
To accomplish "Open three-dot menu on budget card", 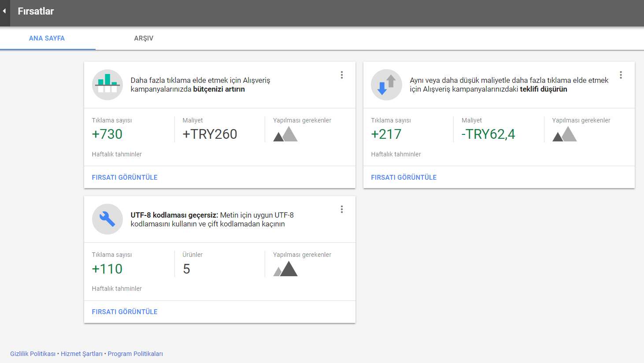I will (x=341, y=75).
